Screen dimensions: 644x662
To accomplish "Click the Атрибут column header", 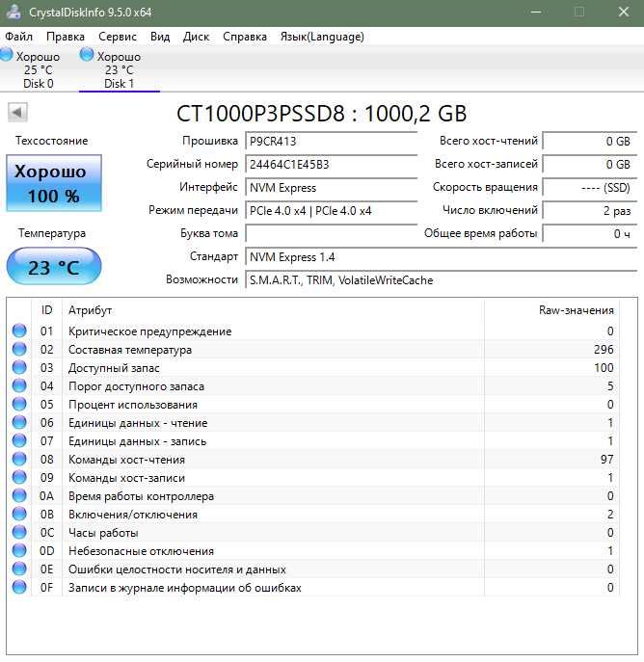I will pyautogui.click(x=273, y=310).
